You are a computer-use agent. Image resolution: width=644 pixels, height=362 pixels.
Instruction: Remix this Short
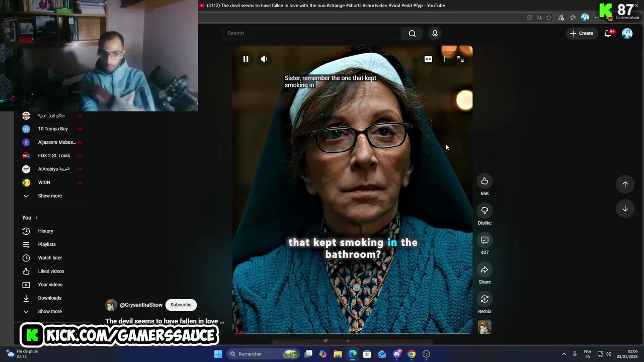485,299
